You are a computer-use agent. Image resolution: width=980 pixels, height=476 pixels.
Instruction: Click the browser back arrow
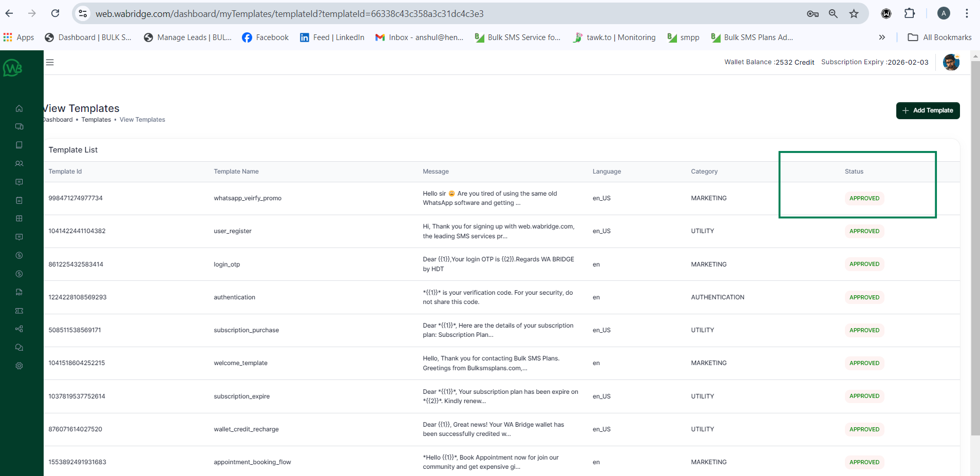tap(9, 13)
